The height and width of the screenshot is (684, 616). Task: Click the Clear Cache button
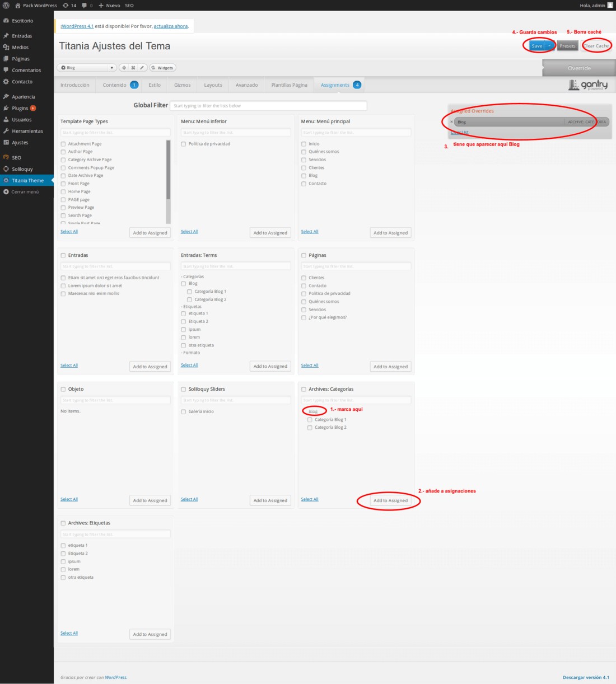[596, 46]
